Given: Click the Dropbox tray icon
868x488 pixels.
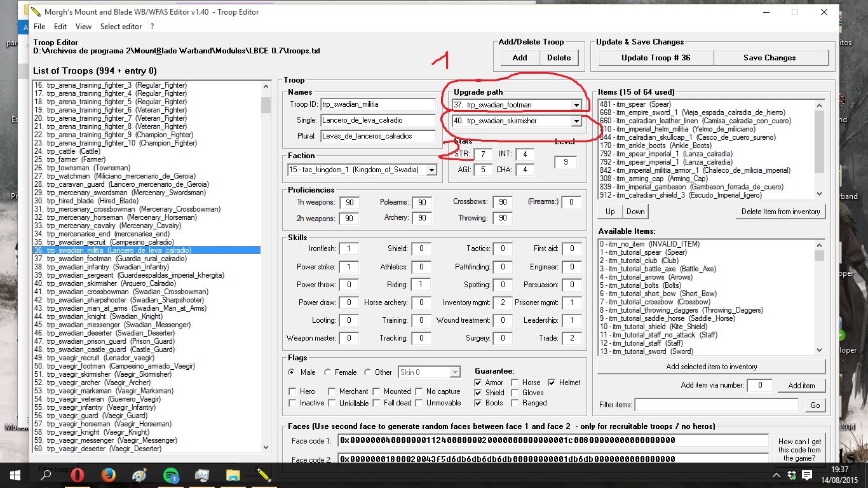Looking at the screenshot, I should pyautogui.click(x=792, y=475).
